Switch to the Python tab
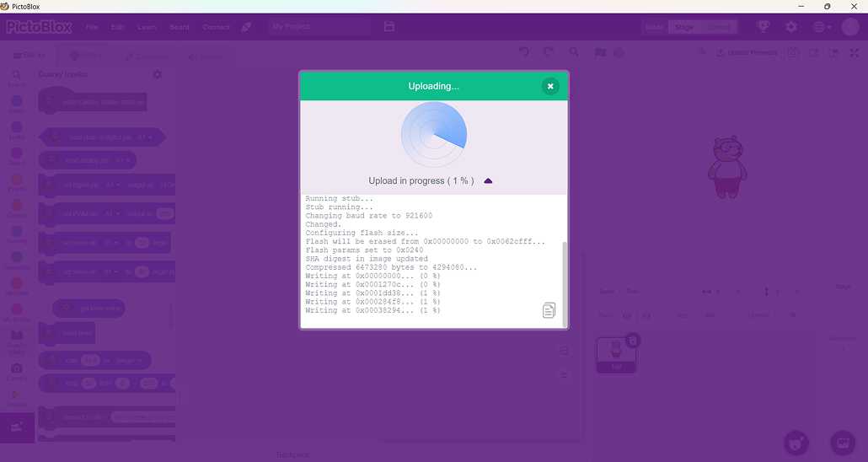The image size is (868, 462). tap(88, 56)
